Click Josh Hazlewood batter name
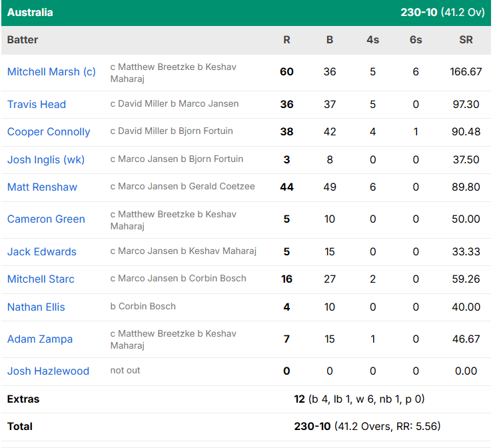This screenshot has width=493, height=448. (x=48, y=371)
